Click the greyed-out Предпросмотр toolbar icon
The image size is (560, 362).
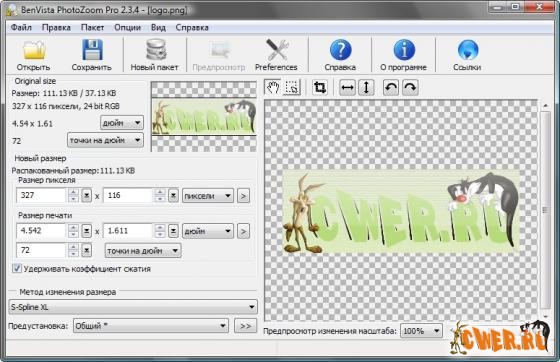click(219, 55)
